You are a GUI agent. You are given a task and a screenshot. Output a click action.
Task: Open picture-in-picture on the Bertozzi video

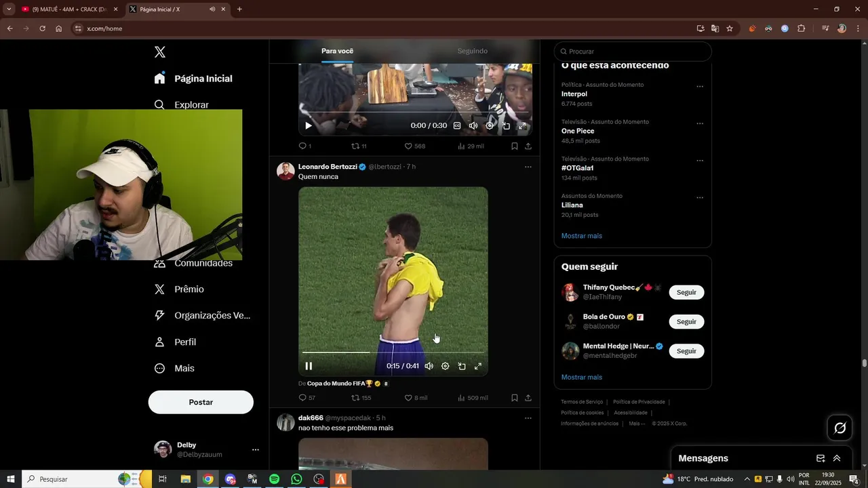click(x=462, y=366)
